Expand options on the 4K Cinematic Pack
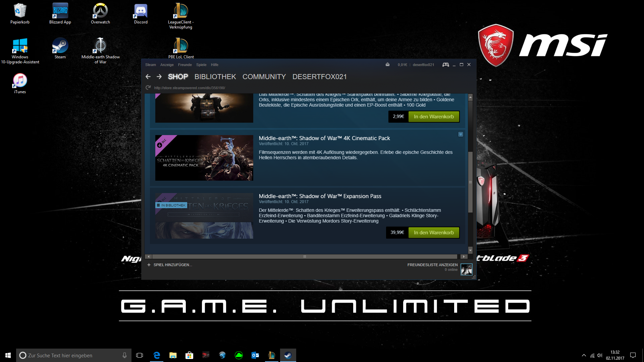Screen dimensions: 644x362 461,134
